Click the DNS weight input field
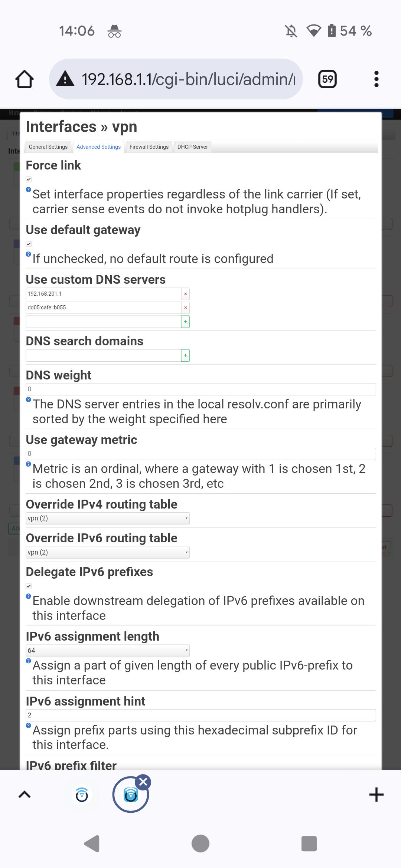The image size is (401, 868). pos(201,389)
